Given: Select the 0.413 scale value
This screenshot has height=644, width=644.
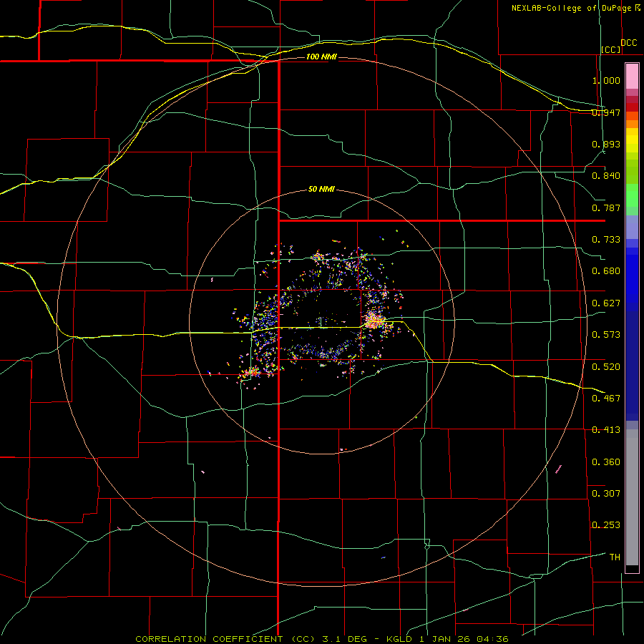Looking at the screenshot, I should (x=606, y=430).
